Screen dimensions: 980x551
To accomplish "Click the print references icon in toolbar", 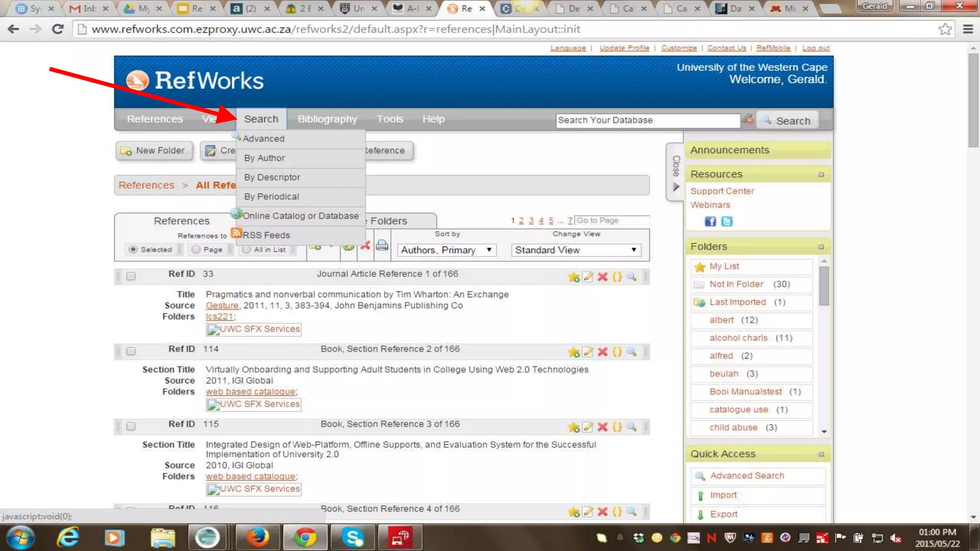I will pos(382,245).
